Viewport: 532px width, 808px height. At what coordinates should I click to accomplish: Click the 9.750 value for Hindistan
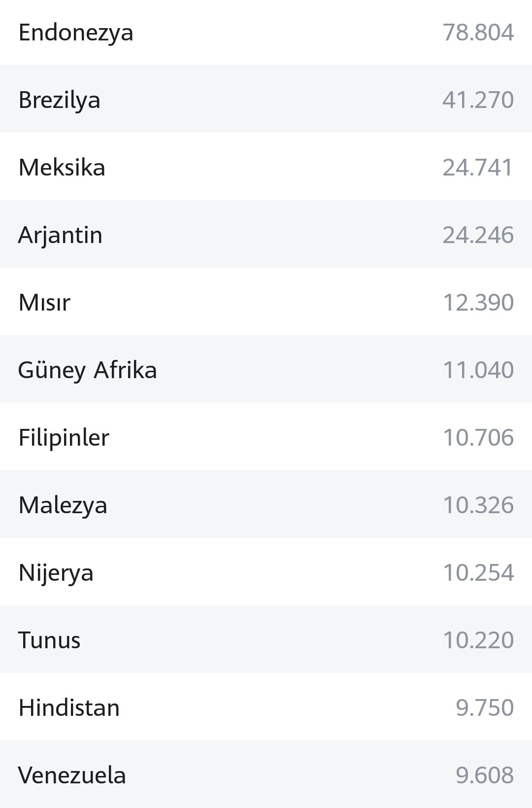485,708
